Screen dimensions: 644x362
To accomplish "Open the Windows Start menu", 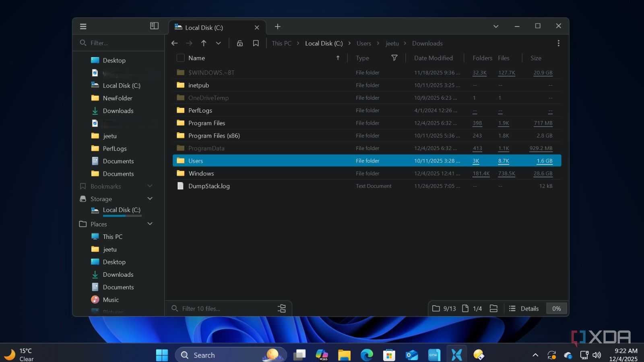I will pos(162,355).
